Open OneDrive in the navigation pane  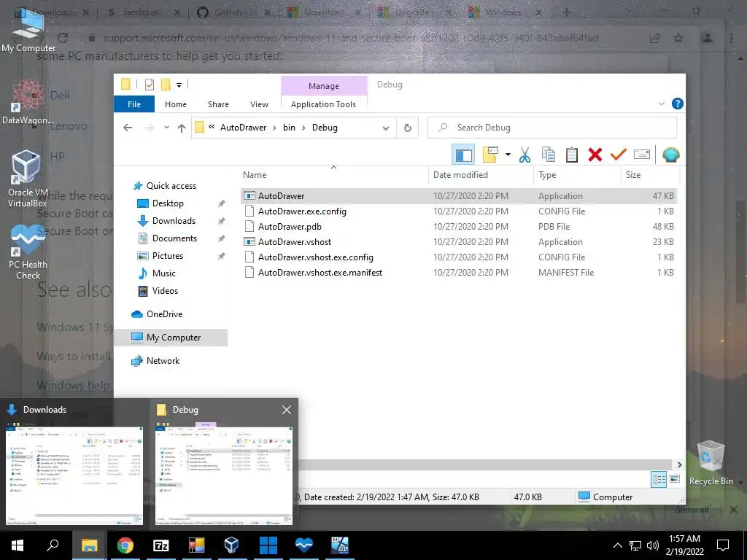point(164,314)
